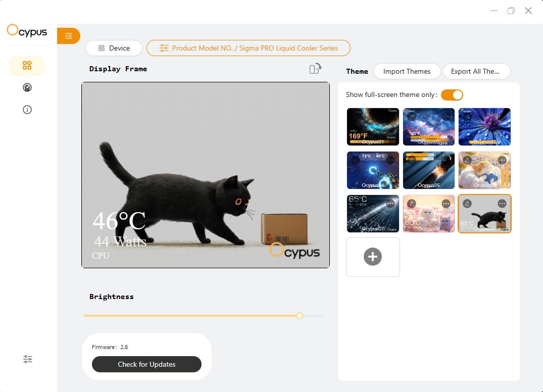Screen dimensions: 543x392
Task: Select the Ocypus01 galaxy theme thumbnail
Action: coord(373,126)
